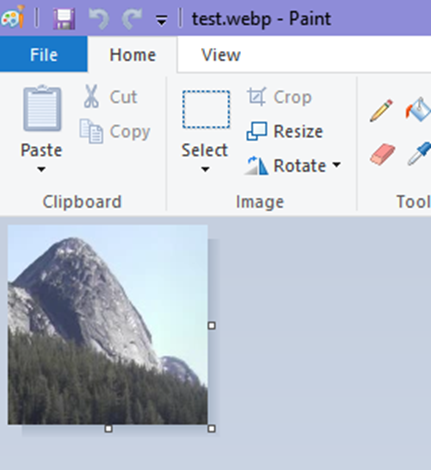The width and height of the screenshot is (431, 470).
Task: Click the Save floppy disk icon
Action: [64, 19]
